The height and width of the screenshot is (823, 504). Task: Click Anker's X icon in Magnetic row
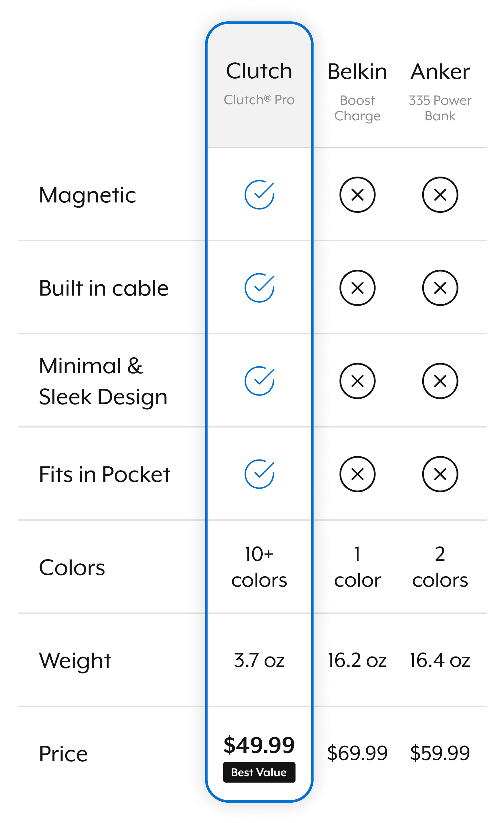coord(440,195)
